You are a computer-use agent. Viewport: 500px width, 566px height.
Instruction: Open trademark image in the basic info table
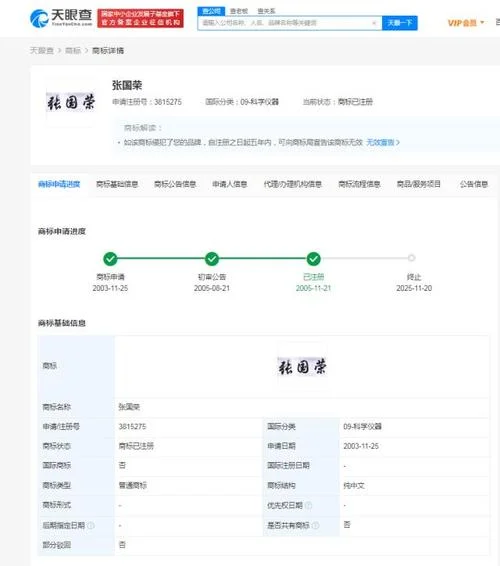click(302, 367)
